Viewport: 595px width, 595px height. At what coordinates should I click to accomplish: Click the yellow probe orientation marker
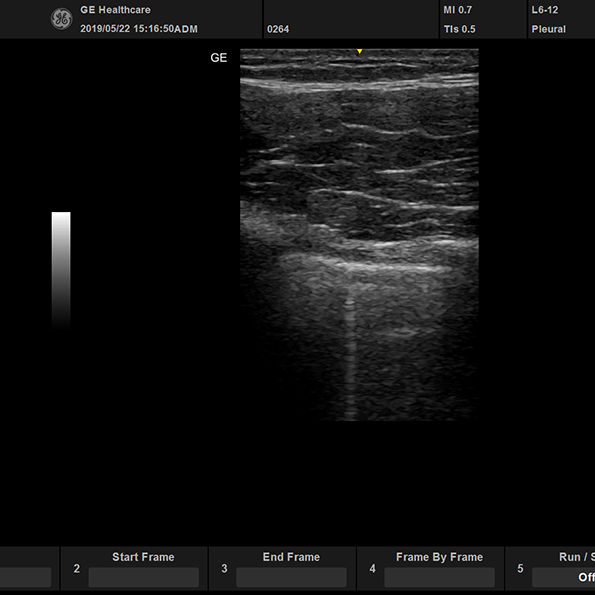(x=359, y=51)
